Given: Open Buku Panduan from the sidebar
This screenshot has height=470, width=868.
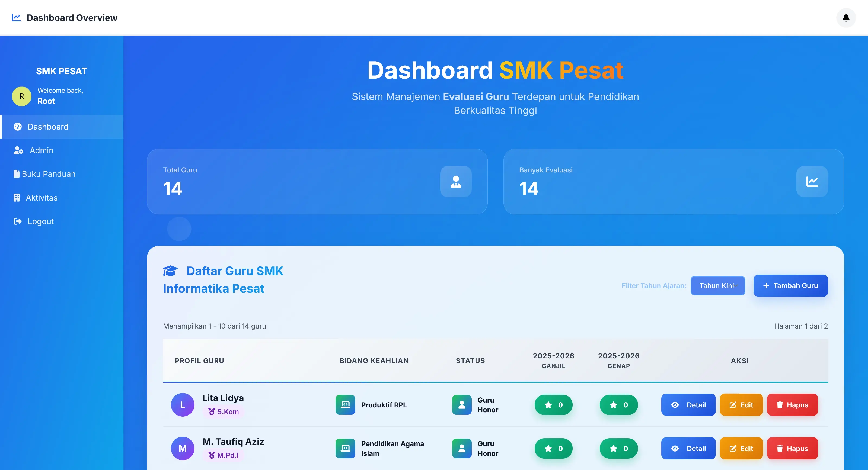Looking at the screenshot, I should [48, 174].
